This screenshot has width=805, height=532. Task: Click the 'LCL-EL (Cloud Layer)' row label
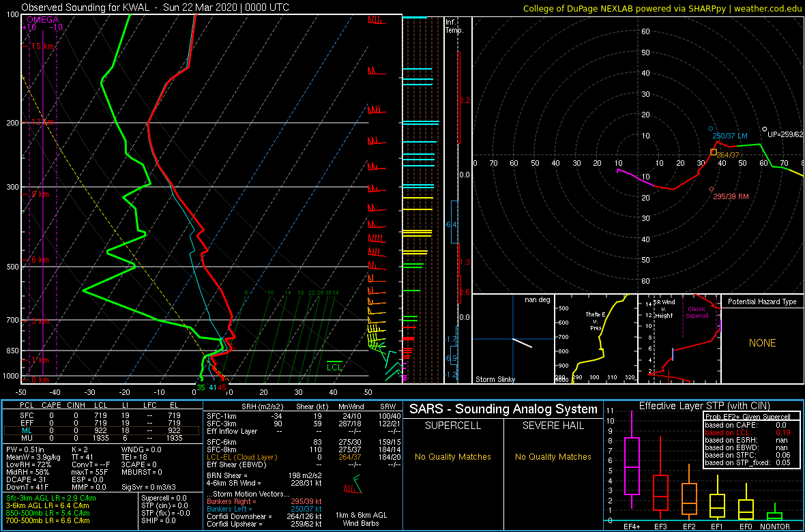[x=241, y=457]
